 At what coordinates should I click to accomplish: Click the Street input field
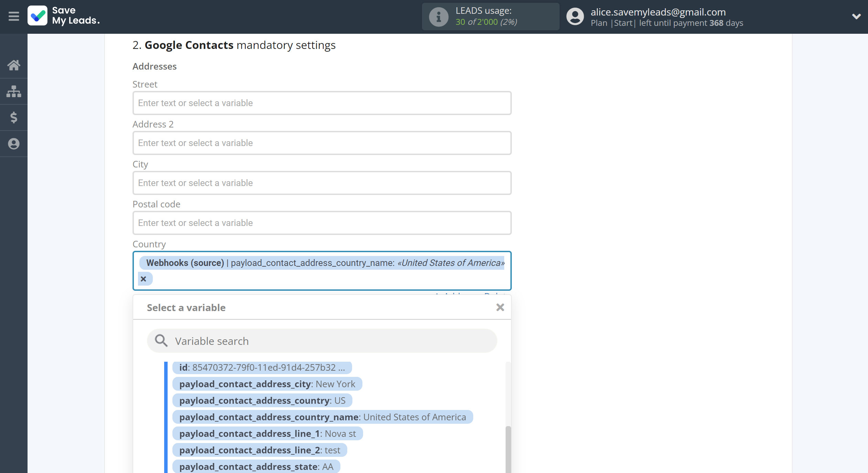322,103
